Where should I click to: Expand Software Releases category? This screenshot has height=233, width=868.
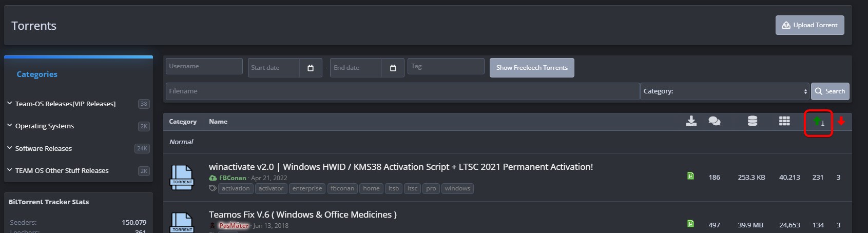[x=9, y=148]
